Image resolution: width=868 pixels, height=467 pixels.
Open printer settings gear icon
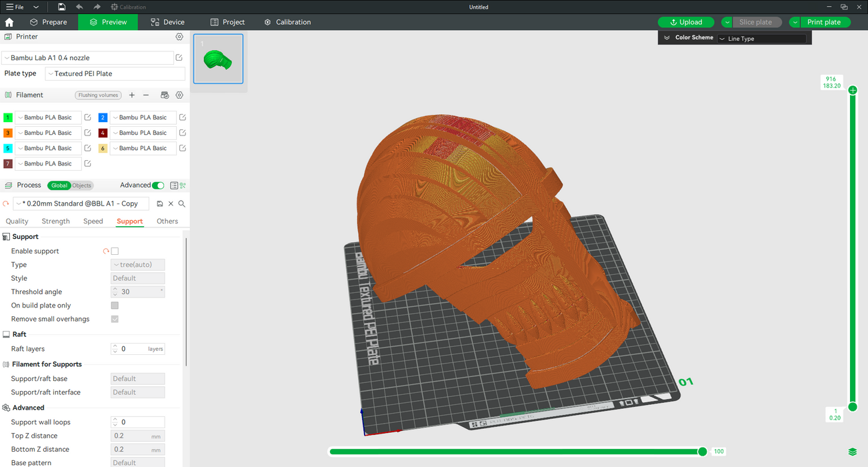(179, 37)
